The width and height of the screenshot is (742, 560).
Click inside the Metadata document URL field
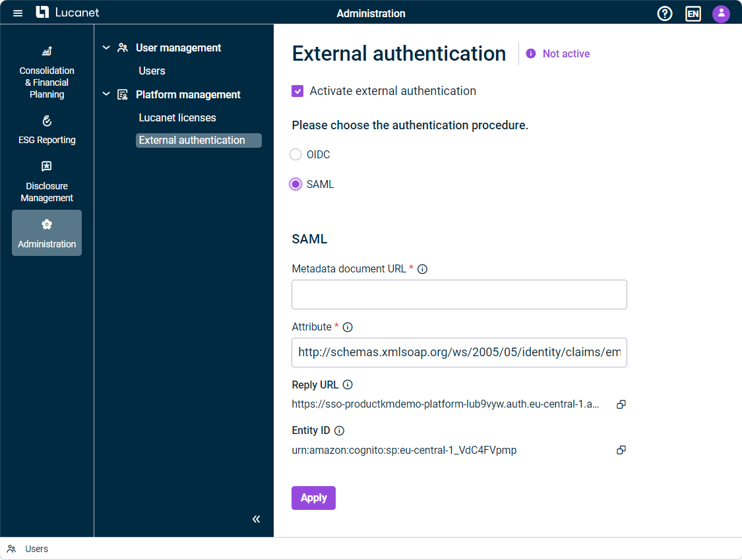[459, 294]
